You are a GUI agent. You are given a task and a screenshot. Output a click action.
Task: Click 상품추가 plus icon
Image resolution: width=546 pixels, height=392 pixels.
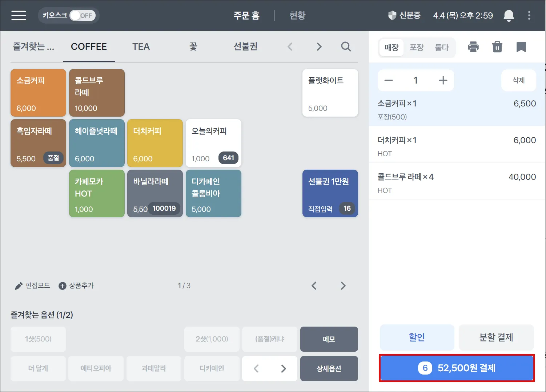63,286
